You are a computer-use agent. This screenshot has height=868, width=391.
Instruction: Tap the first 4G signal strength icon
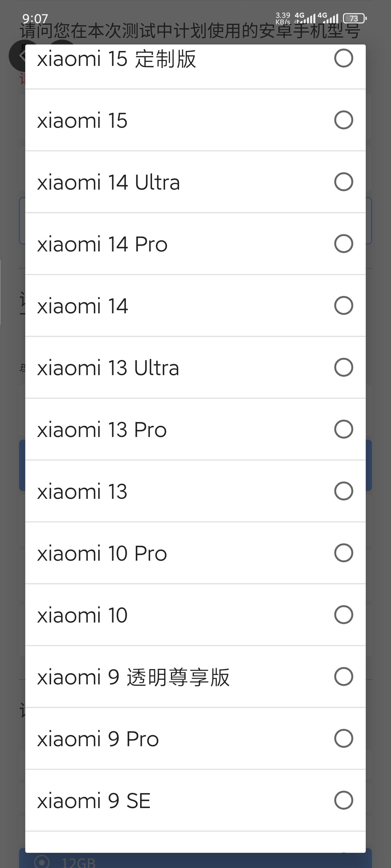click(x=305, y=18)
